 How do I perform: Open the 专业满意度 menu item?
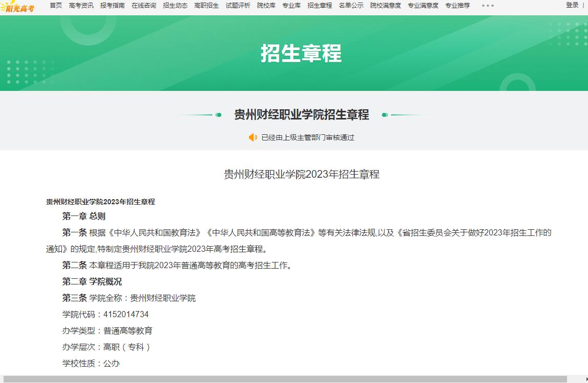[423, 6]
